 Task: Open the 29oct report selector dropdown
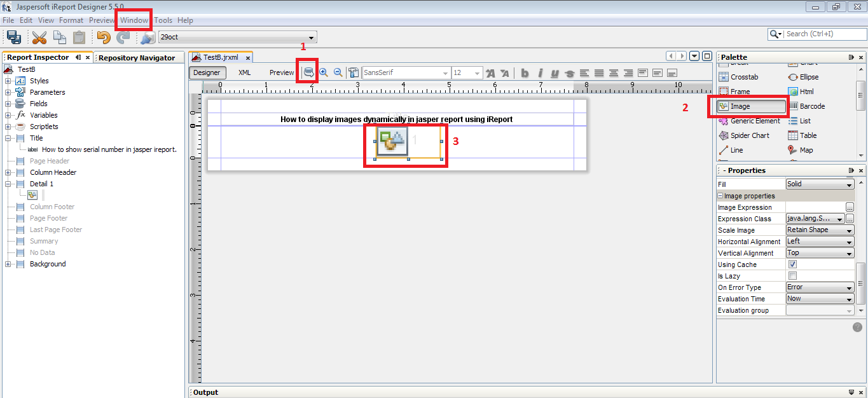pos(310,37)
